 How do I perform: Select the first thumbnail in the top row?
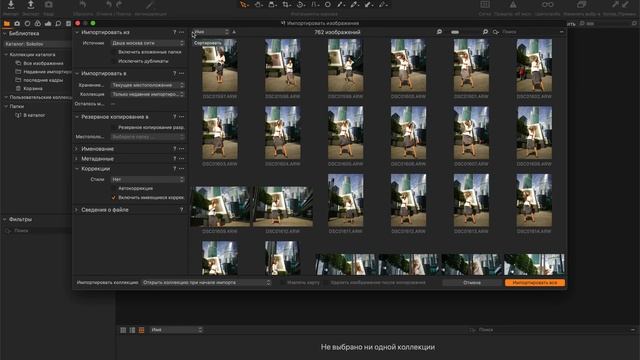tap(220, 65)
